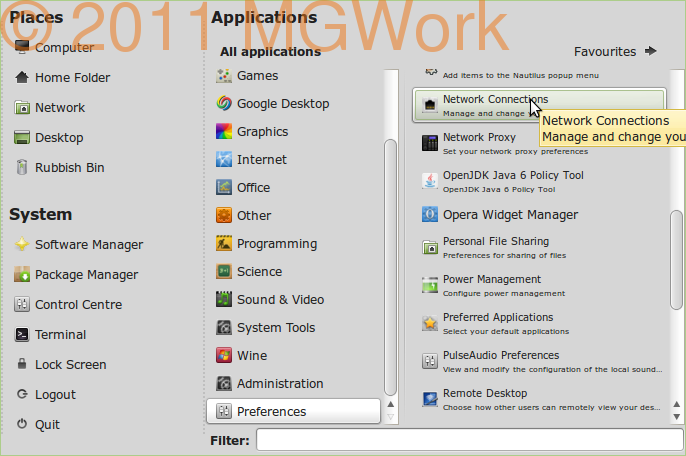Image resolution: width=686 pixels, height=456 pixels.
Task: Click 'Select your default applications' description
Action: (x=506, y=331)
